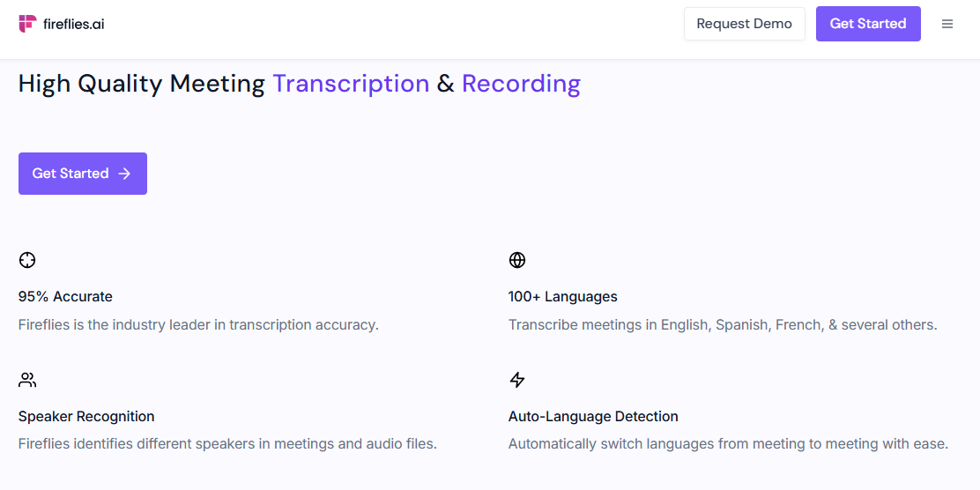
Task: Click the fireflies.ai brand name text
Action: [74, 25]
